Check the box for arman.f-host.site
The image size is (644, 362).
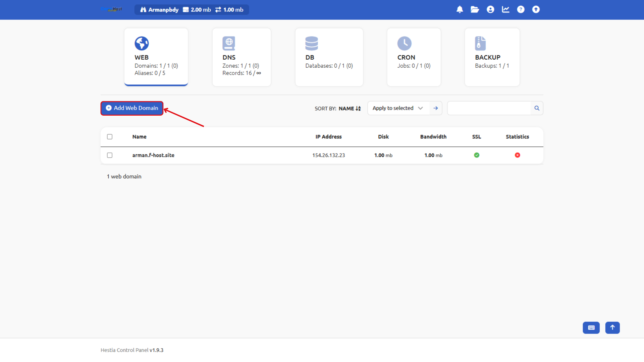(110, 155)
